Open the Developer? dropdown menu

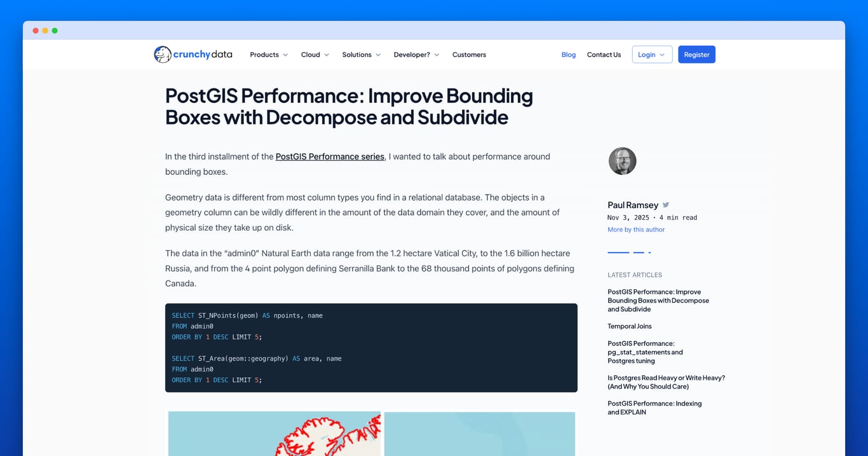point(416,55)
